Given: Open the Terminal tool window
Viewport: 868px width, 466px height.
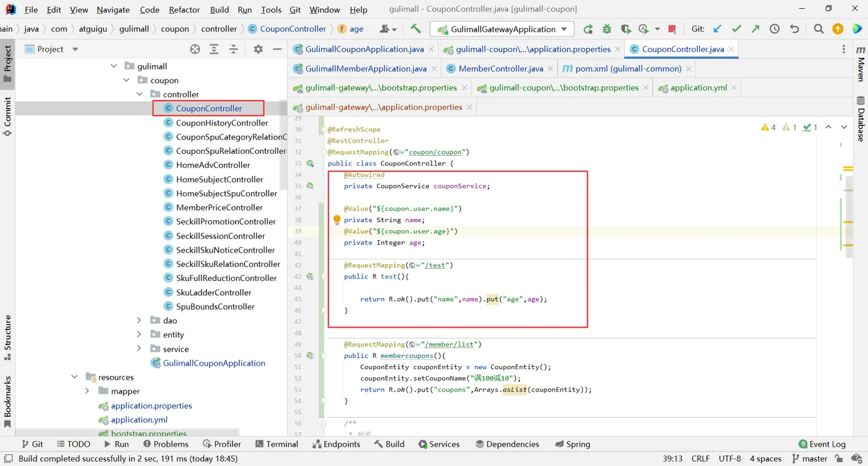Looking at the screenshot, I should point(277,444).
